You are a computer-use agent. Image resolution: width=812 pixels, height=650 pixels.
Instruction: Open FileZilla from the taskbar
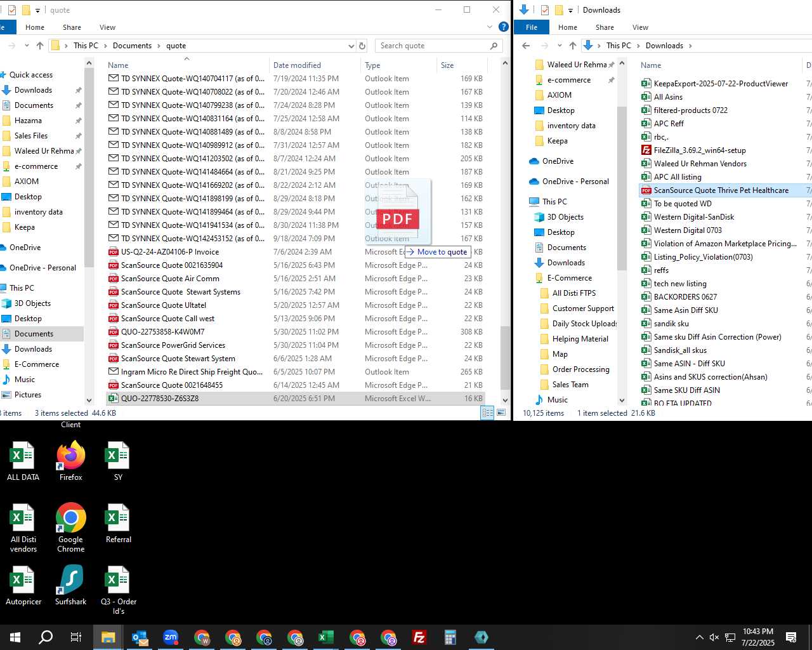pos(419,637)
